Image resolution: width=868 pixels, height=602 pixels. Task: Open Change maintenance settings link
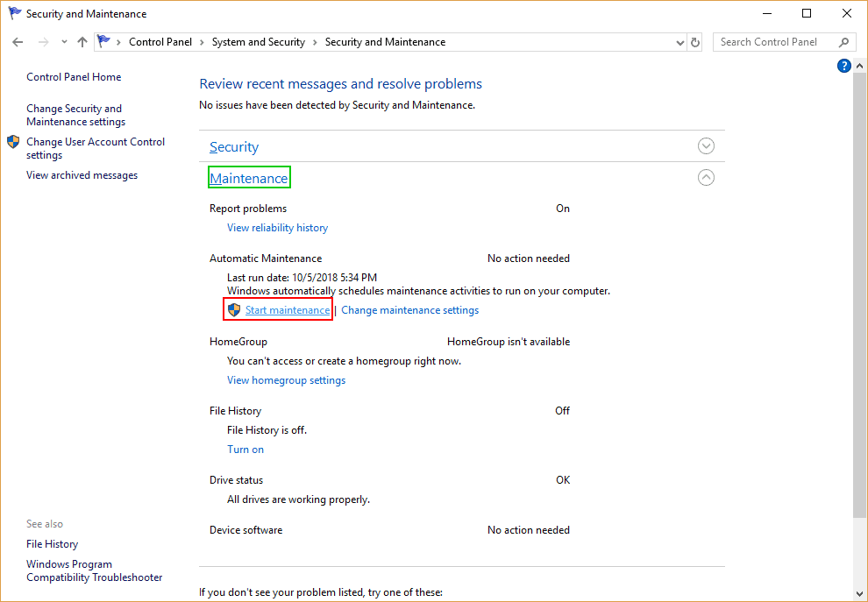tap(410, 310)
